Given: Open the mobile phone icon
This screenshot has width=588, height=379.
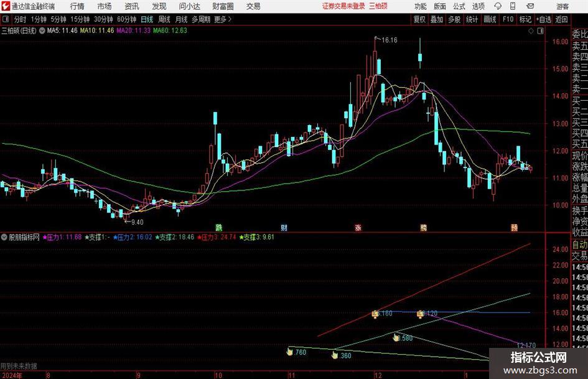Looking at the screenshot, I should (x=513, y=6).
